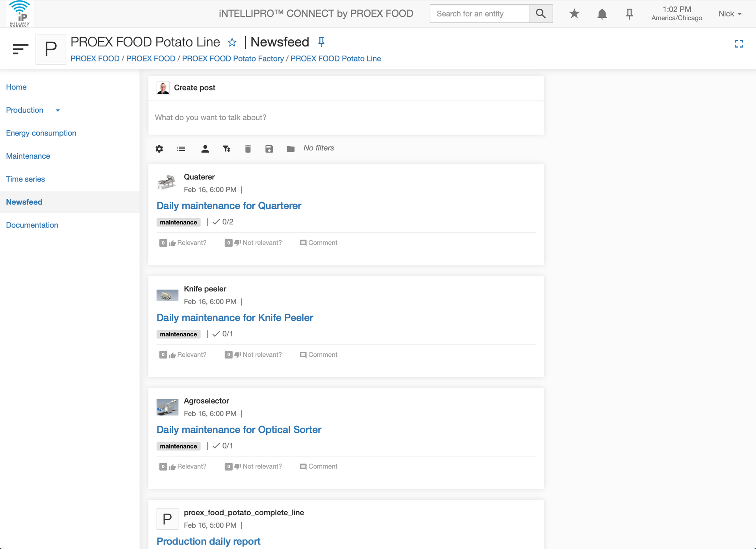
Task: Click proex_food_potato_complete_line P avatar
Action: [x=167, y=519]
